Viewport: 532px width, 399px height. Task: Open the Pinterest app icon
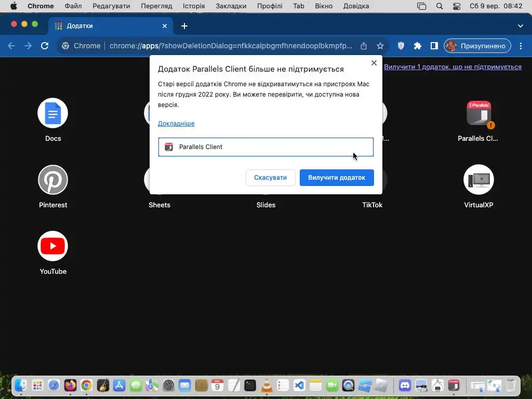52,179
